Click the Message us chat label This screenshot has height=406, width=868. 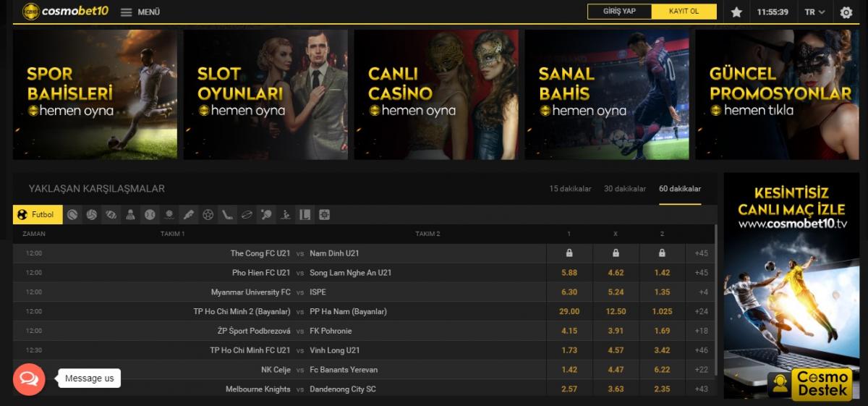pos(89,378)
